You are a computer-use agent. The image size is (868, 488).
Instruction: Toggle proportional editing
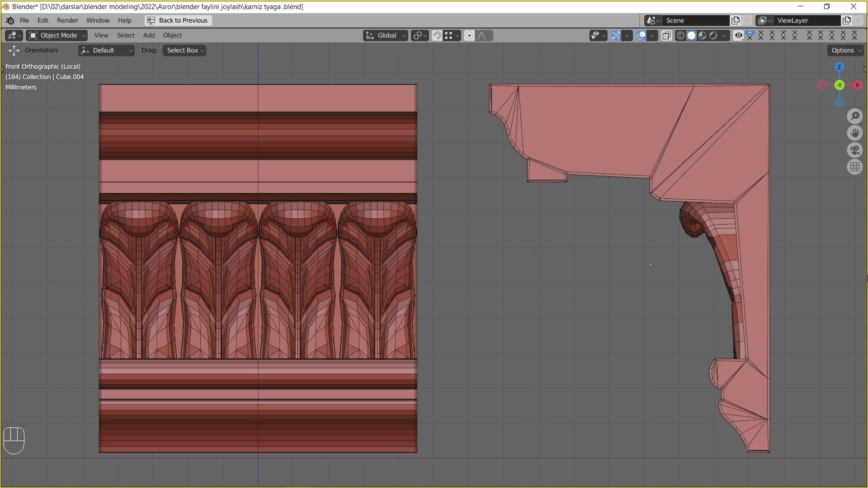pos(469,35)
